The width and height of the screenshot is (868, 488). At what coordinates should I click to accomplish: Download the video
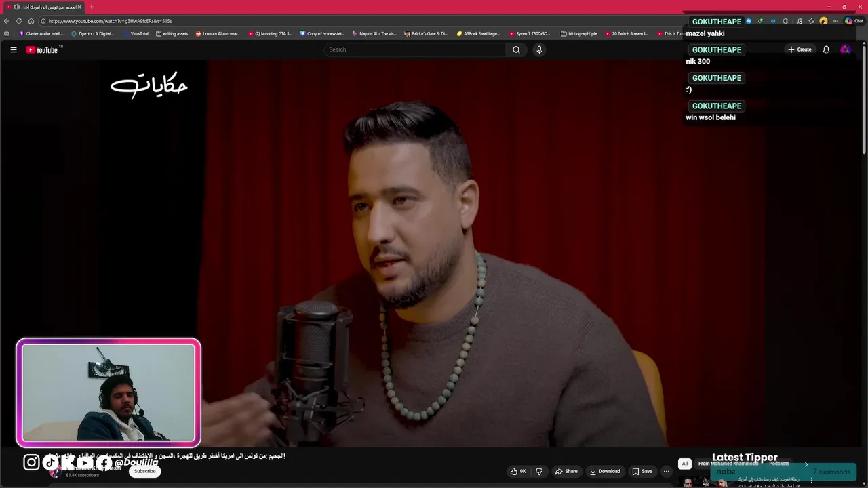click(605, 471)
